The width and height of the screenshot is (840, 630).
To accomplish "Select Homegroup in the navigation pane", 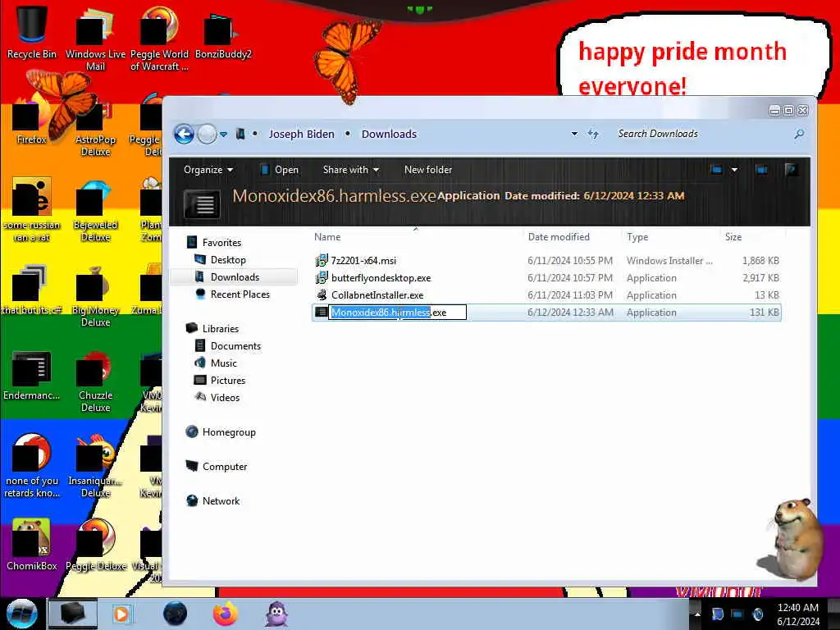I will pyautogui.click(x=221, y=432).
